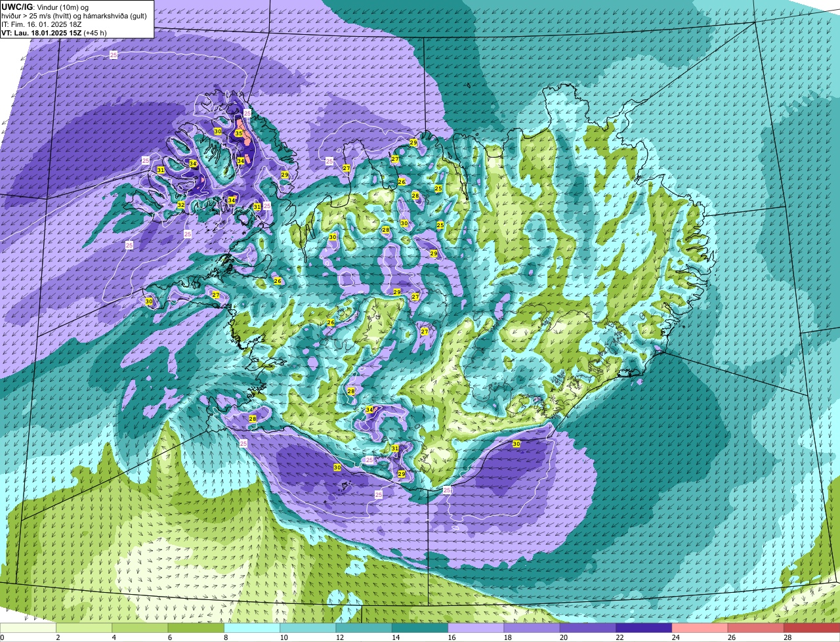840x642 pixels.
Task: Click the yellow max gust label "35"
Action: tap(239, 133)
